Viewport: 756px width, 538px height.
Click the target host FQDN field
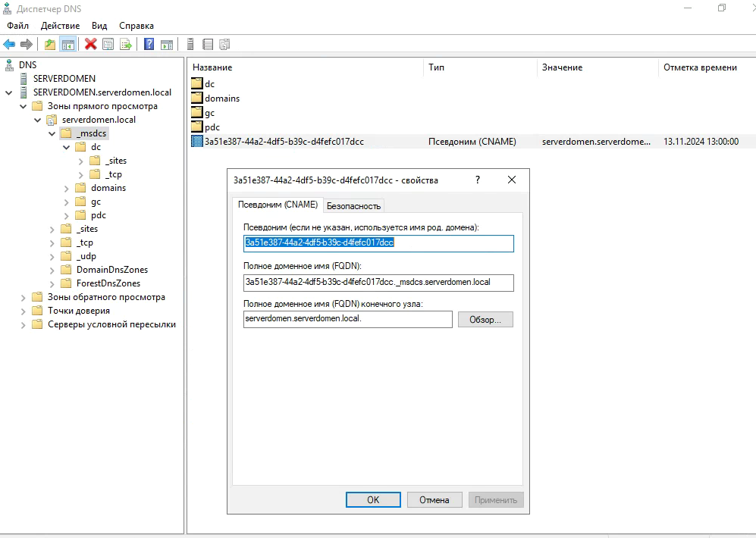347,319
